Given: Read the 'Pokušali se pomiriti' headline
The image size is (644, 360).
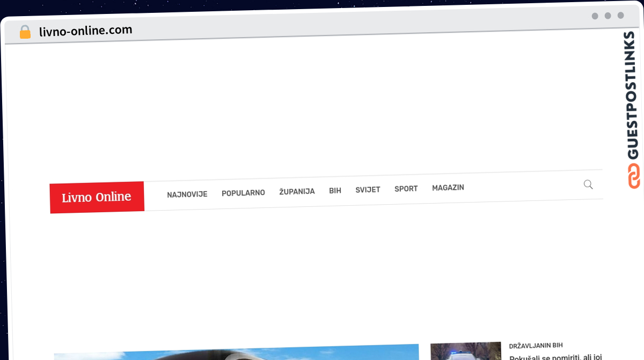Looking at the screenshot, I should [556, 357].
